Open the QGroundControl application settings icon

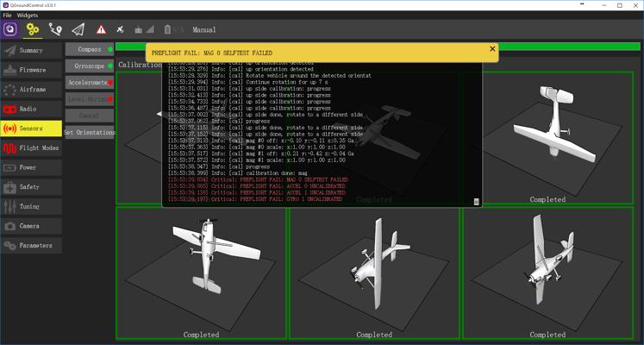(10, 29)
